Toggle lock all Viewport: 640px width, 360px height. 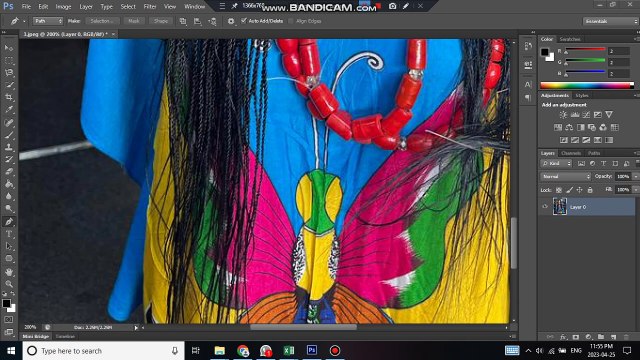(590, 190)
